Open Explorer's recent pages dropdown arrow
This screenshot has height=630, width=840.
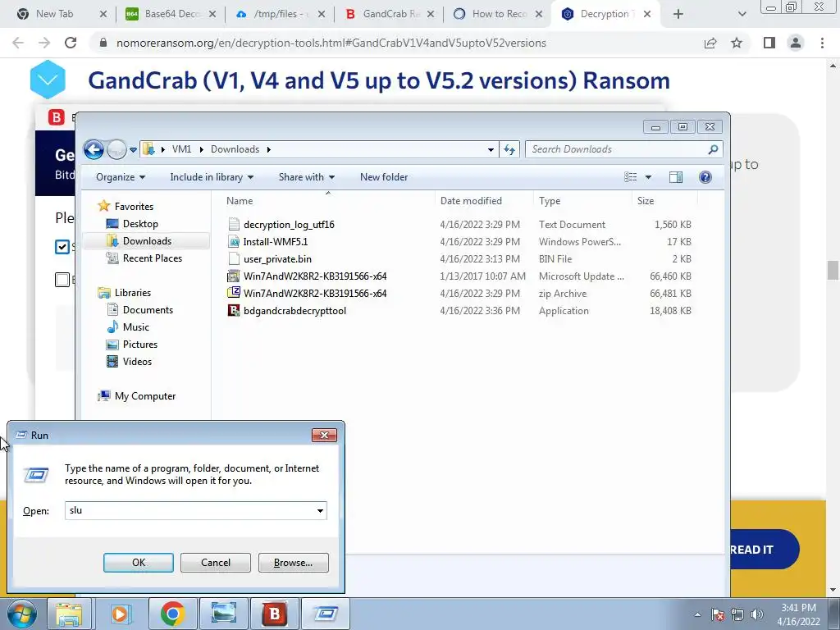(x=134, y=150)
